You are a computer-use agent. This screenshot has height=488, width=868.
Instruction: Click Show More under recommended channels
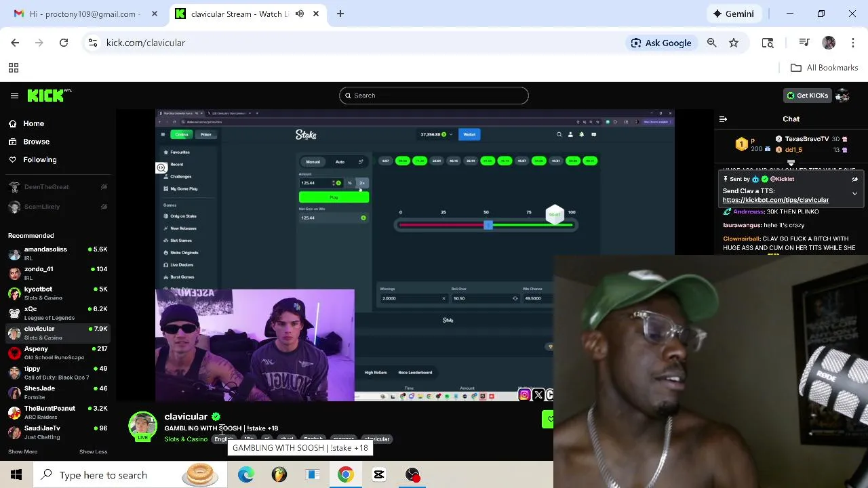click(x=23, y=451)
